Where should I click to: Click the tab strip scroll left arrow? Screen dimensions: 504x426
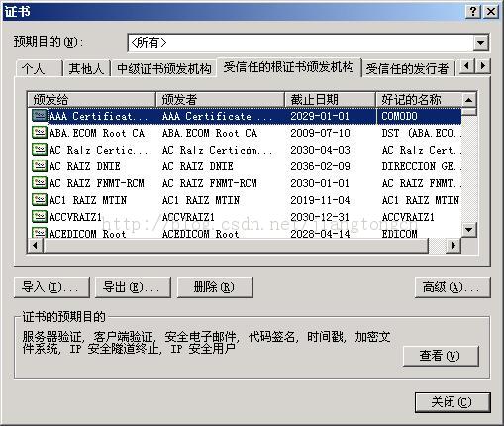(x=467, y=66)
